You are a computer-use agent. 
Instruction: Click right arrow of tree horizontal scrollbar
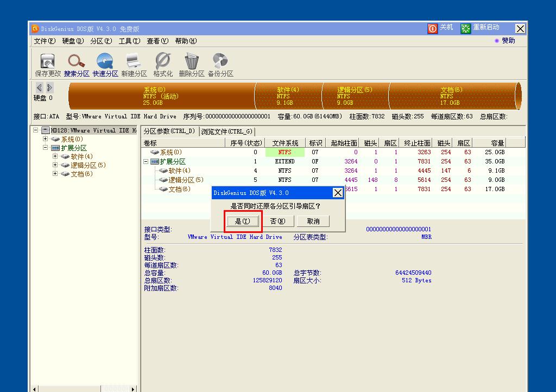tap(133, 389)
